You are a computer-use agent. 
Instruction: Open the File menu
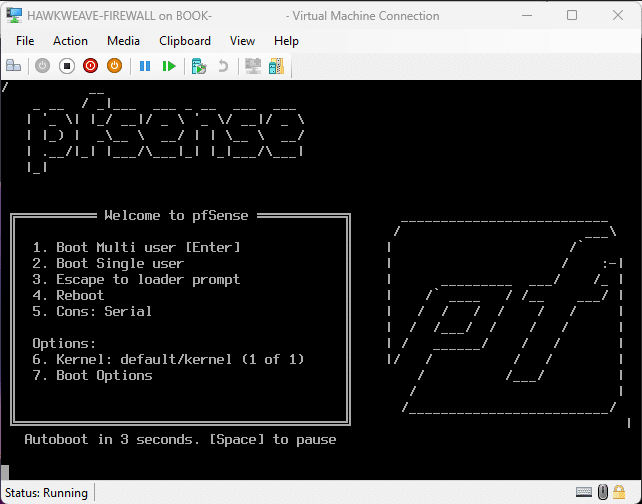25,41
